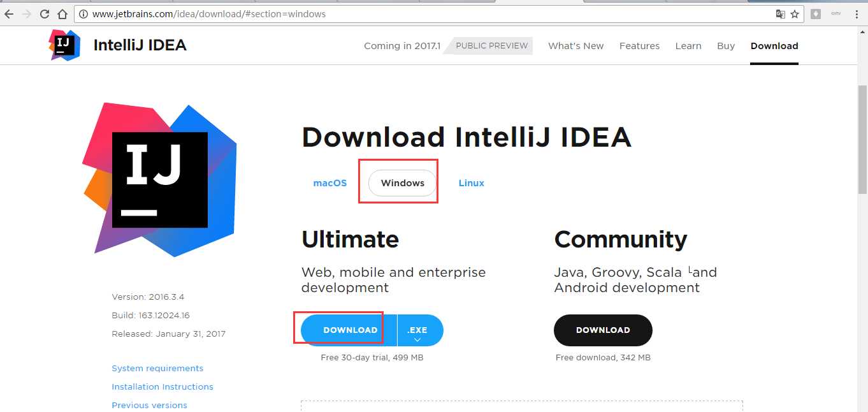Go back with the browser back arrow

(9, 14)
